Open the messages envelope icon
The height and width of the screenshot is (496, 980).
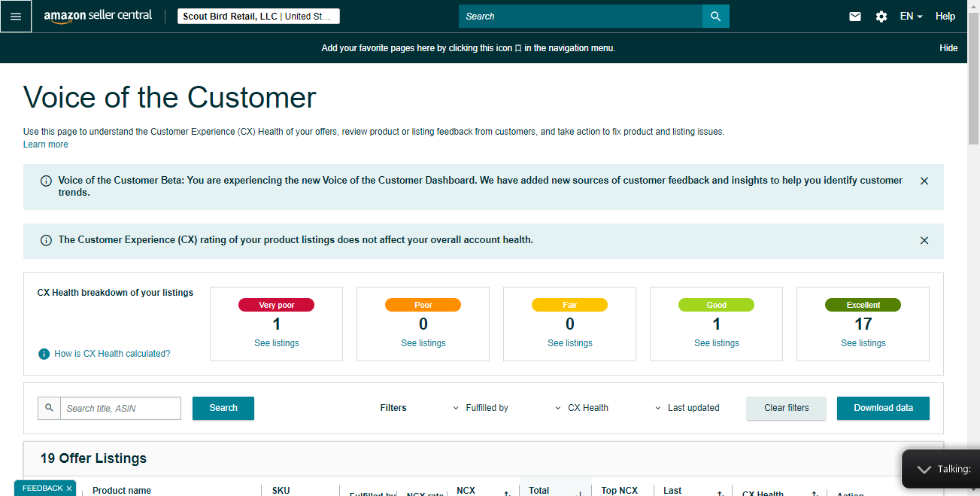[855, 17]
